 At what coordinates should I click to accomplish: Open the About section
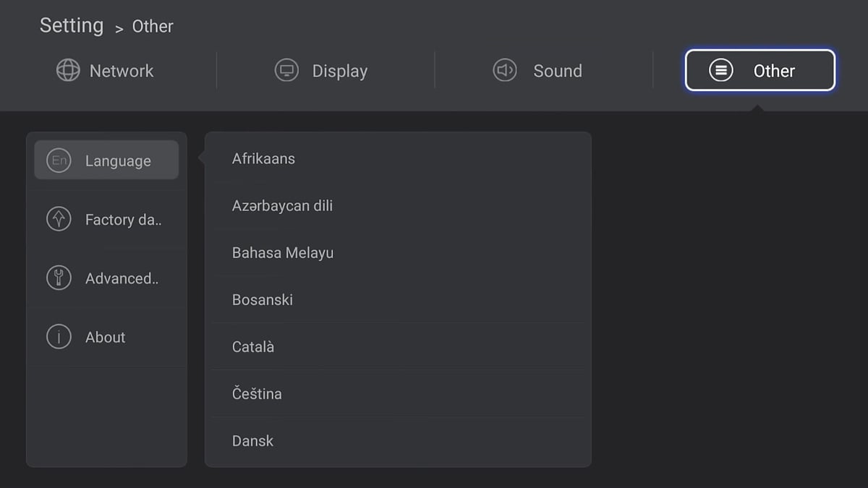[106, 336]
